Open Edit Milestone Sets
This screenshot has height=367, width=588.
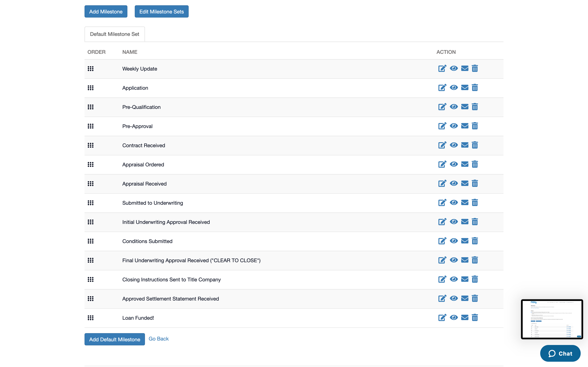tap(161, 12)
